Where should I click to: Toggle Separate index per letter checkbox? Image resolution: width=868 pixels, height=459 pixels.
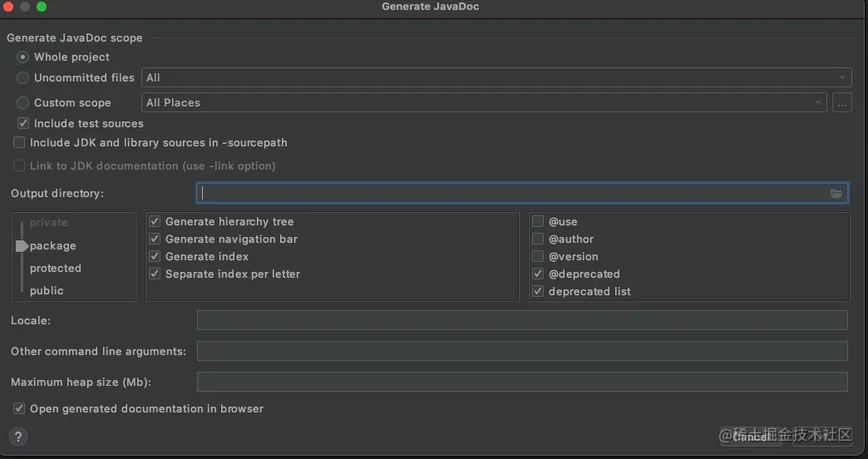click(155, 274)
